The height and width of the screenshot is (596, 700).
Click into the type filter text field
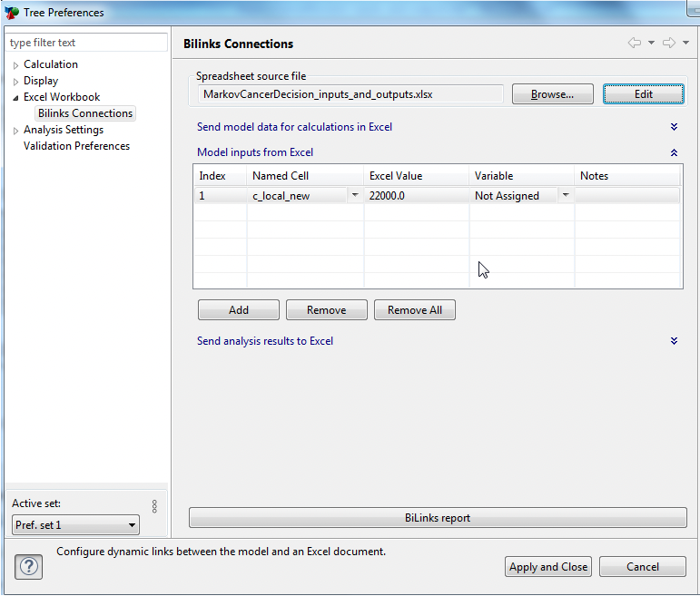(87, 43)
